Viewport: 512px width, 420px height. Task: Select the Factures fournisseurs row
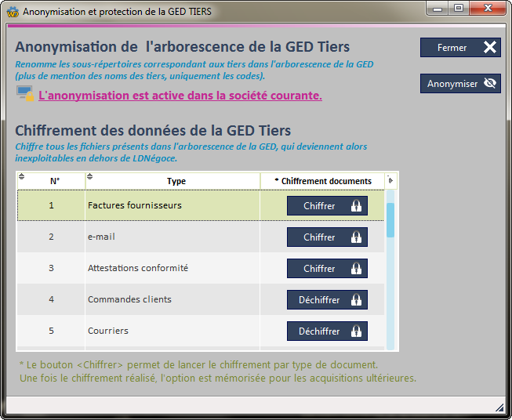pyautogui.click(x=134, y=206)
